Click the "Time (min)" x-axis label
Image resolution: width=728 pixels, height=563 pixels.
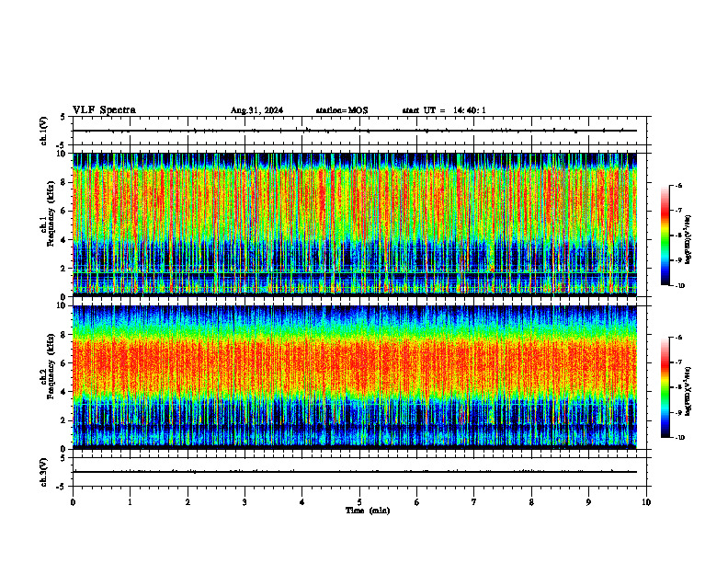coord(368,511)
